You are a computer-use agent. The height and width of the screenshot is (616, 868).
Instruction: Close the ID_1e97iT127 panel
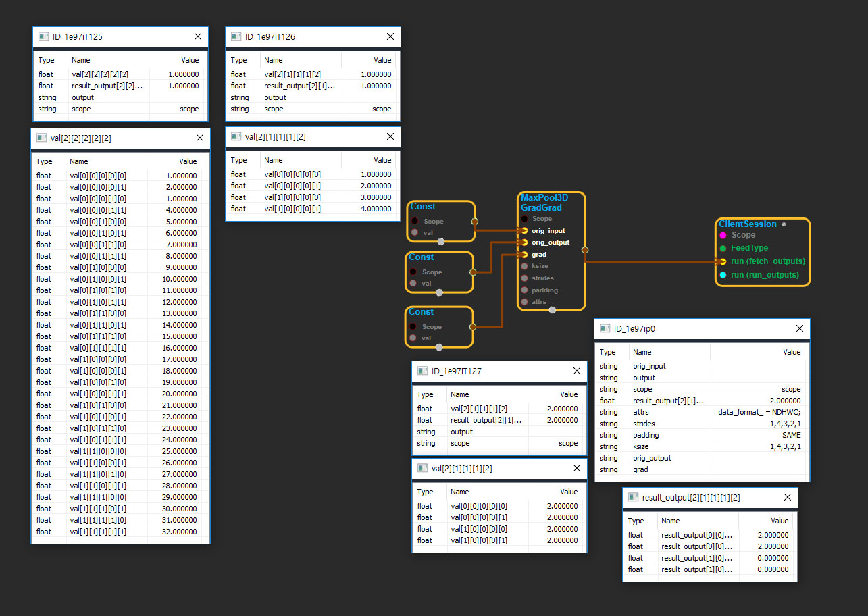576,371
